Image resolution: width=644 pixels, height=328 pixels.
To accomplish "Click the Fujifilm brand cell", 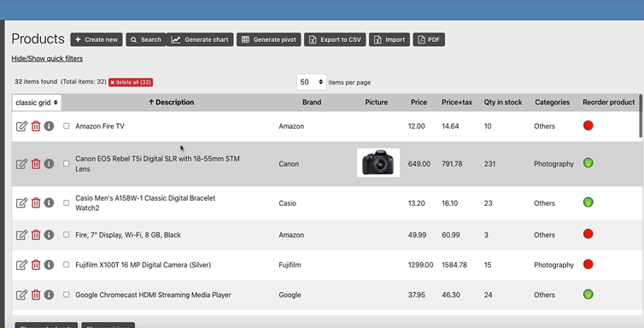I will pyautogui.click(x=290, y=265).
